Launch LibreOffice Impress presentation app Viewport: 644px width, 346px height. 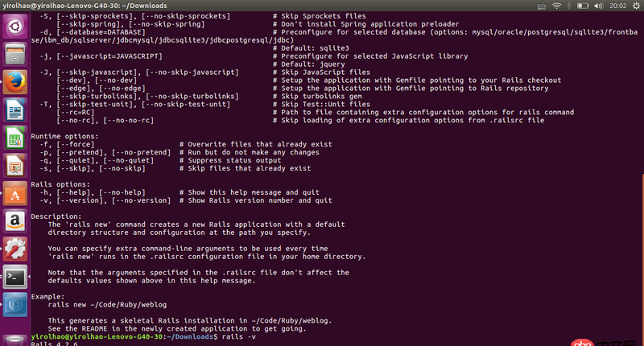[x=14, y=166]
